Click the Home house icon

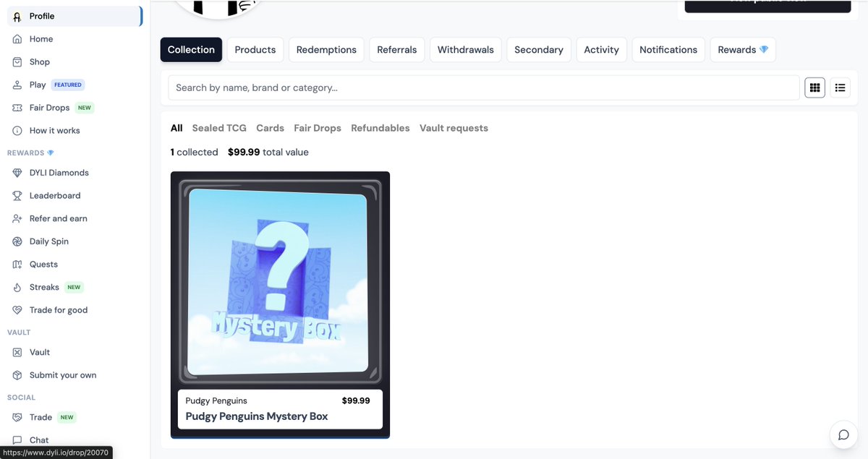[17, 39]
